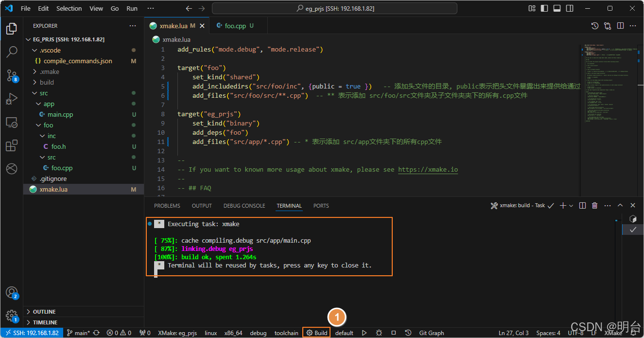Maximize the panel with up chevron

[621, 206]
